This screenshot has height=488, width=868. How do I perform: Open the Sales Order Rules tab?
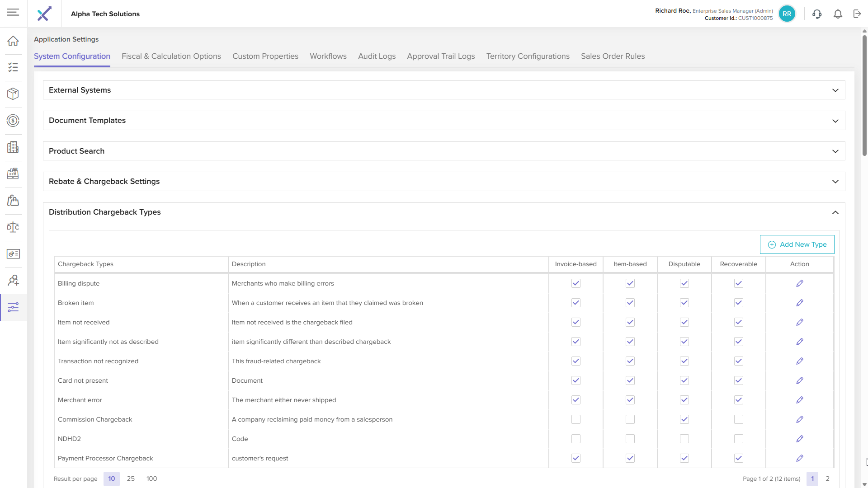[613, 56]
